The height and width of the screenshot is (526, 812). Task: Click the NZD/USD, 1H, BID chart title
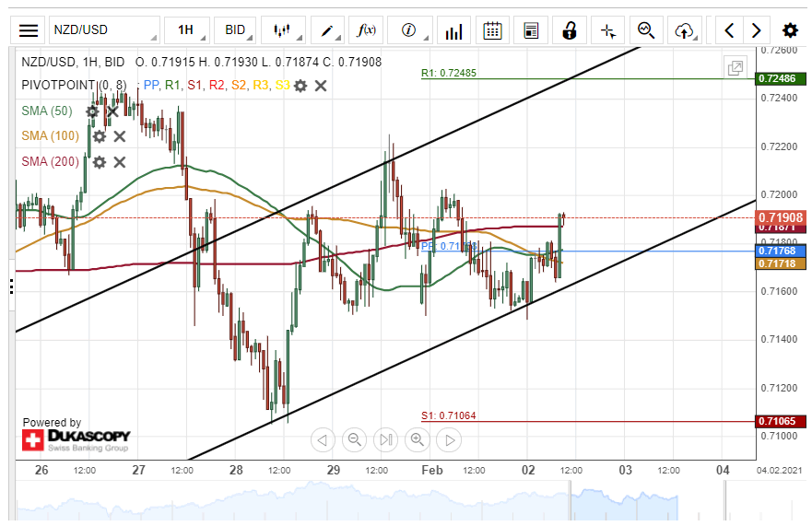[73, 62]
